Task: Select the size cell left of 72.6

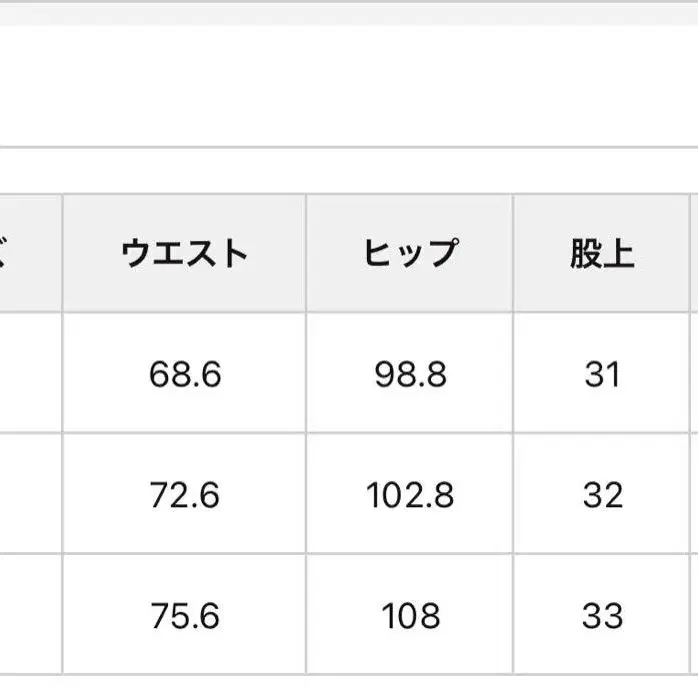Action: [30, 495]
